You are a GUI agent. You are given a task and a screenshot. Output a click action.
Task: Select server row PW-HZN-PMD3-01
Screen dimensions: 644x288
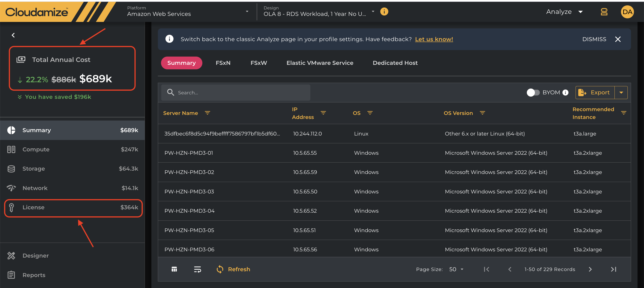tap(394, 153)
